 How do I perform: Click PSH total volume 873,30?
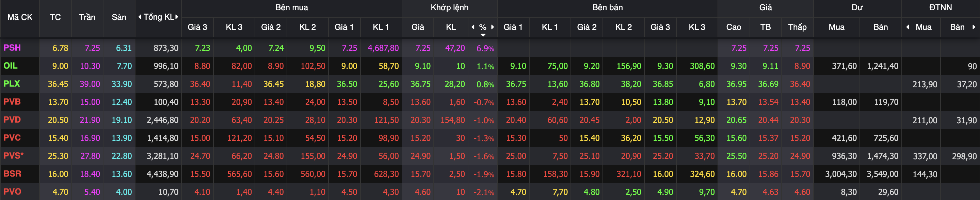pyautogui.click(x=166, y=48)
